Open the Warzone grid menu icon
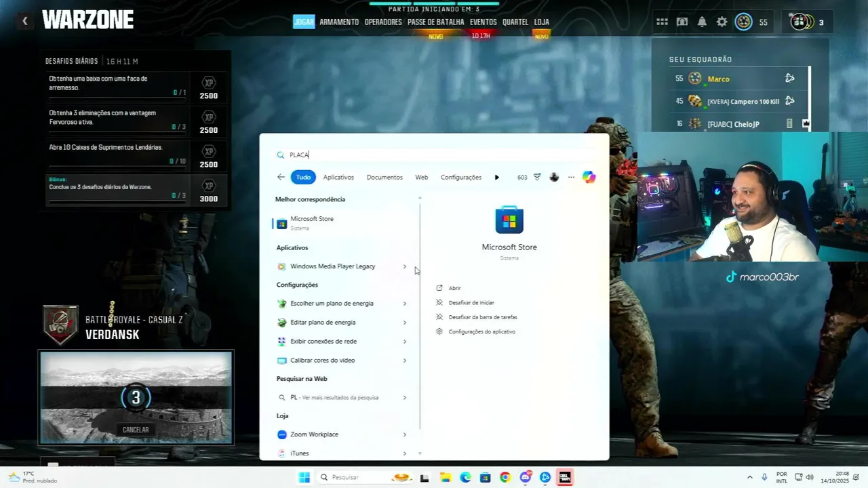This screenshot has width=868, height=488. point(662,22)
